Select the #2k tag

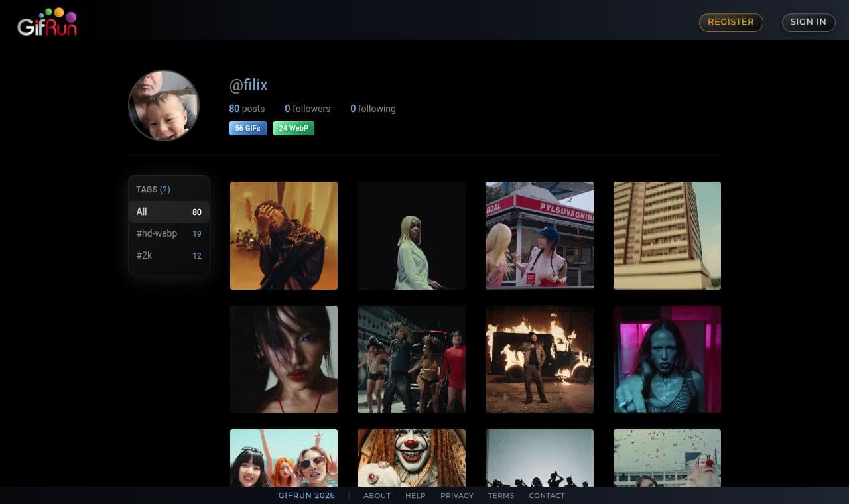point(169,255)
